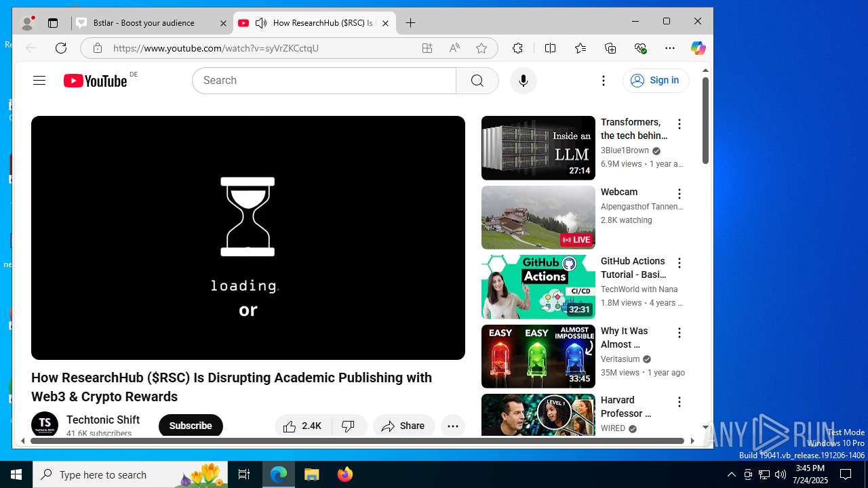Viewport: 868px width, 488px height.
Task: Click the vertical page scrollbar thumb
Action: [x=705, y=121]
